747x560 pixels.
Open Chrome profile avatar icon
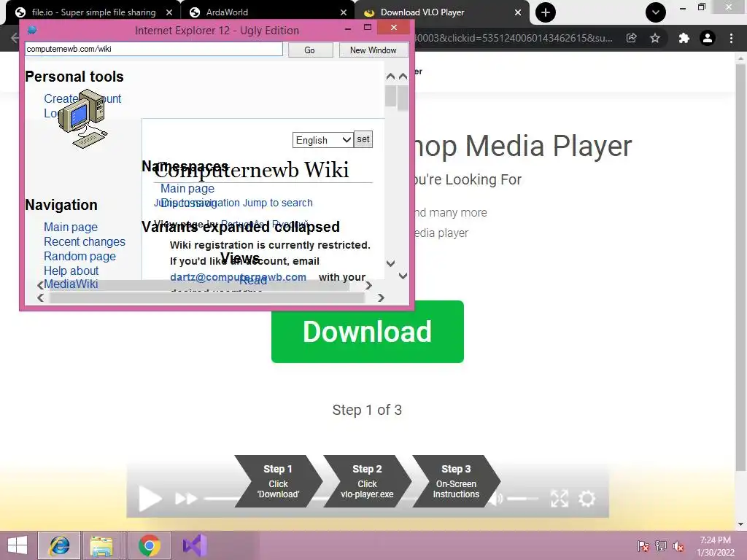click(708, 38)
